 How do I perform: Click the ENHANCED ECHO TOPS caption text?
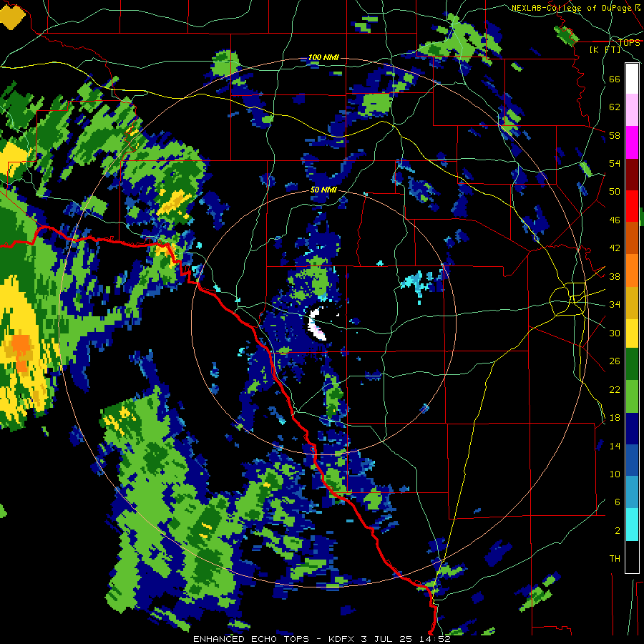click(x=250, y=639)
